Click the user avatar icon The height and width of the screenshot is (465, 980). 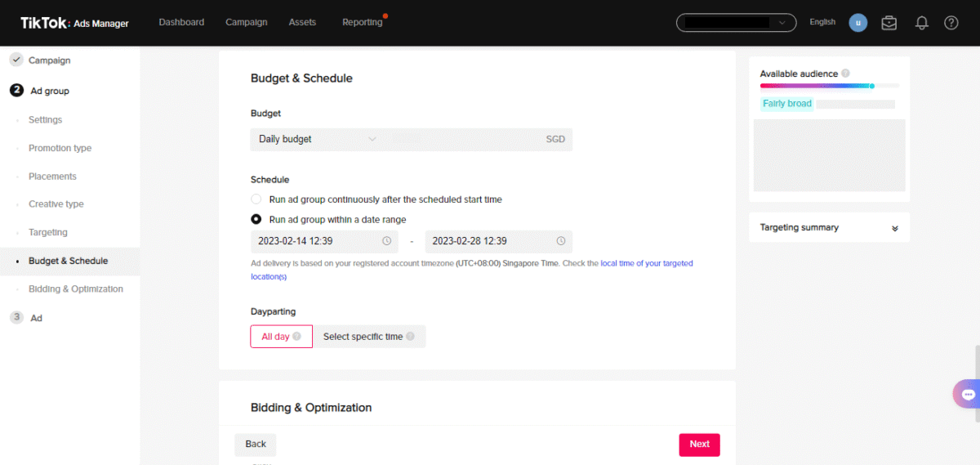(857, 23)
